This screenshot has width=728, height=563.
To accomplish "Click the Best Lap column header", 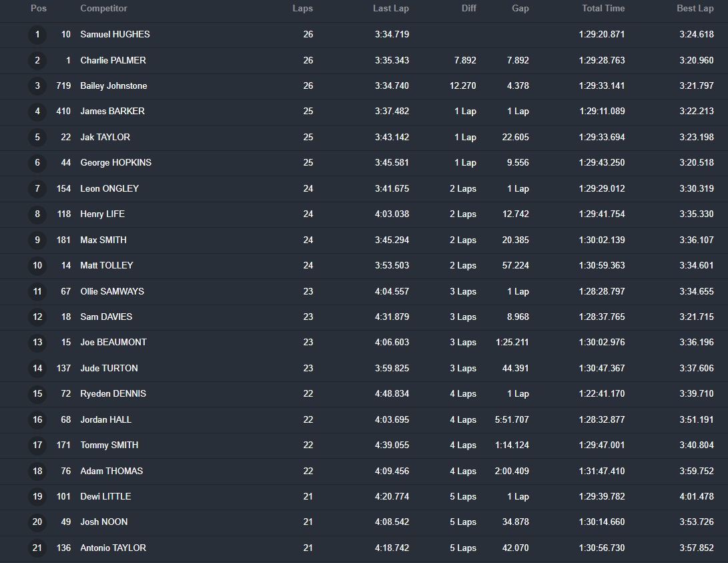I will coord(695,9).
